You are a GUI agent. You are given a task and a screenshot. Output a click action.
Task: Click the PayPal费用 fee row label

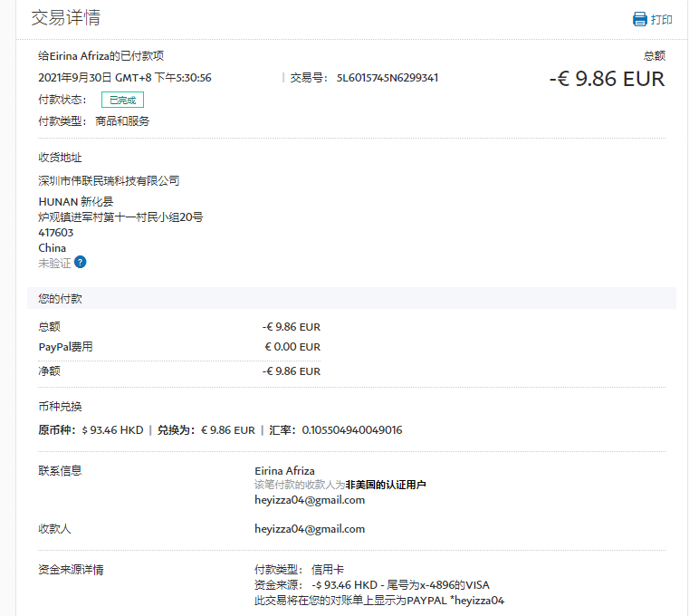(x=65, y=347)
